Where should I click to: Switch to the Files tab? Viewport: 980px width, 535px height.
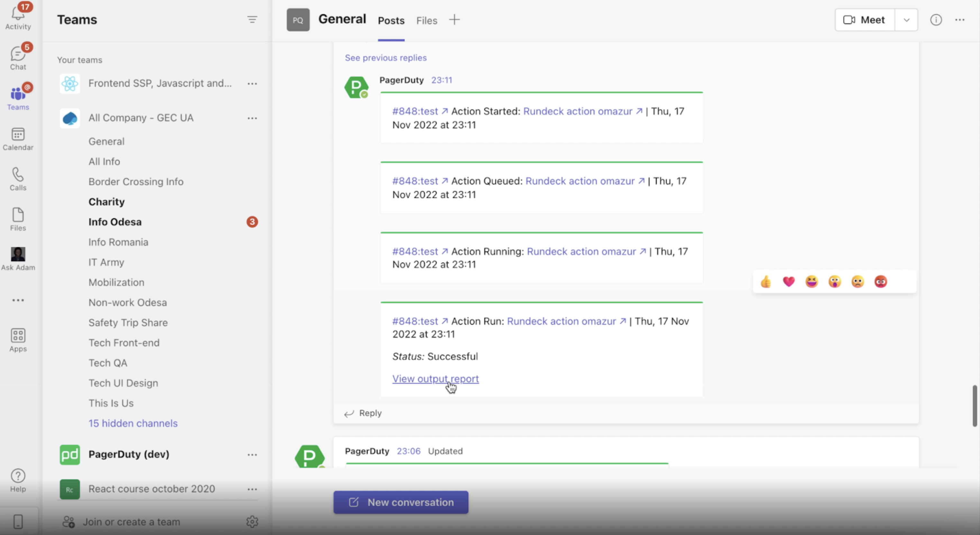(426, 21)
